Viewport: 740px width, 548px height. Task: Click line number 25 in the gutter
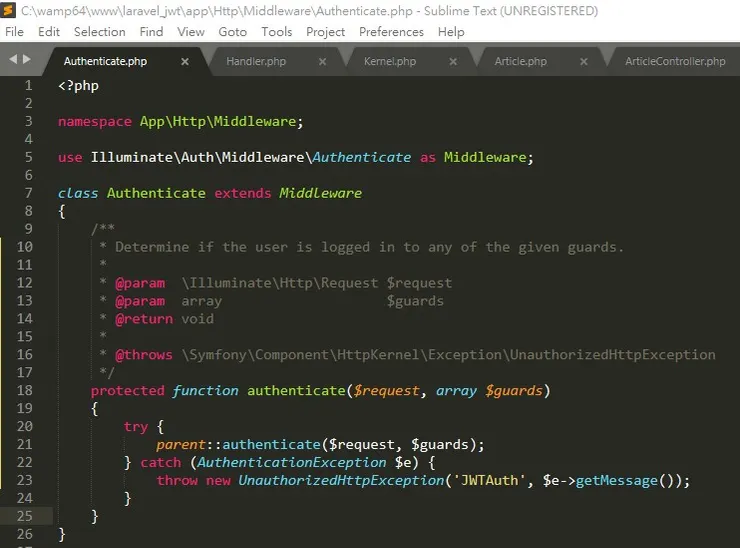point(25,516)
